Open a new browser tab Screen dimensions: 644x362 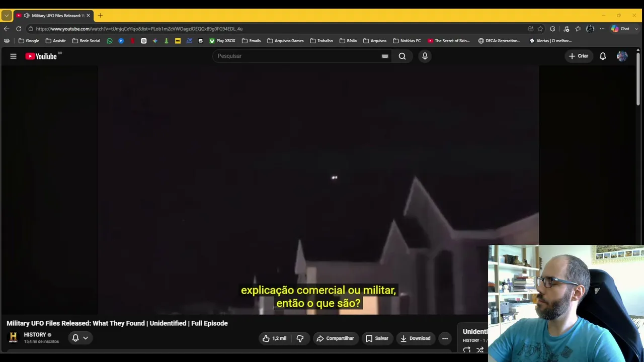[100, 16]
